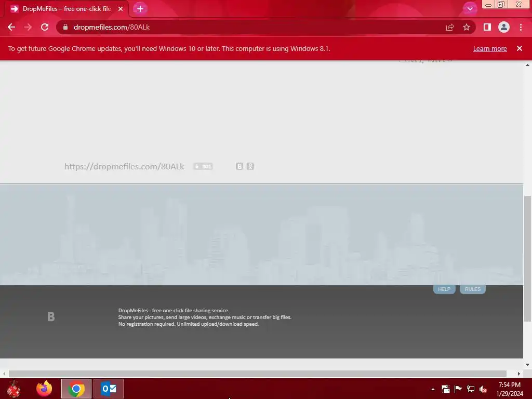532x399 pixels.
Task: Click the mail-envelopes tray icon
Action: [445, 389]
